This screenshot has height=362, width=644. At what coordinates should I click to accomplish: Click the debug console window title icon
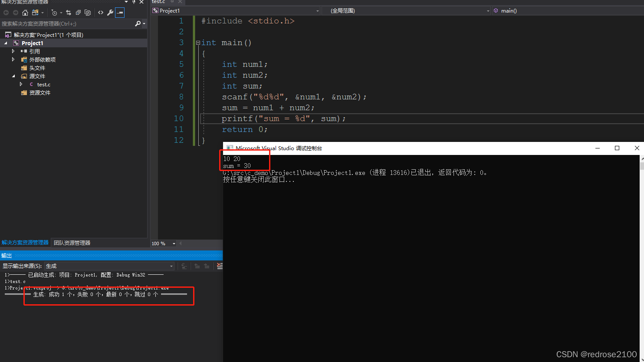tap(230, 148)
